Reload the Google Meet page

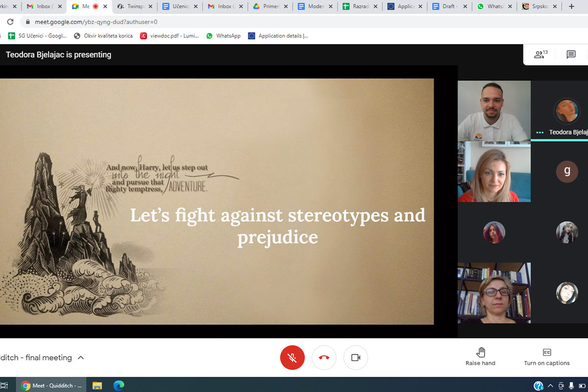10,22
